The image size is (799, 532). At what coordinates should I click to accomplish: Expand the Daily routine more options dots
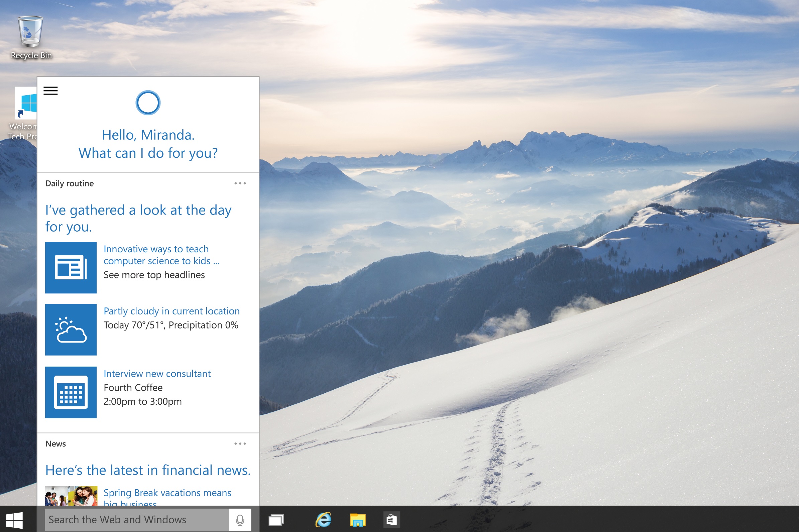coord(240,183)
